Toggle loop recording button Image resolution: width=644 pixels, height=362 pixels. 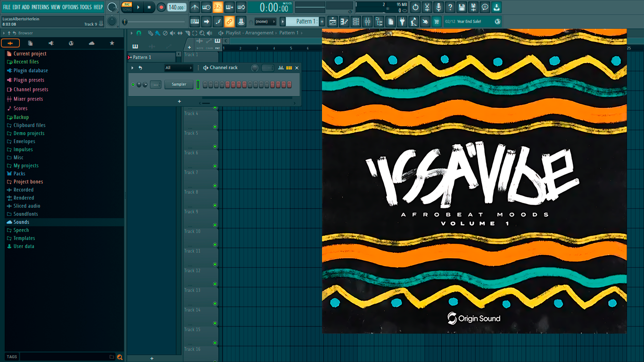pos(241,7)
